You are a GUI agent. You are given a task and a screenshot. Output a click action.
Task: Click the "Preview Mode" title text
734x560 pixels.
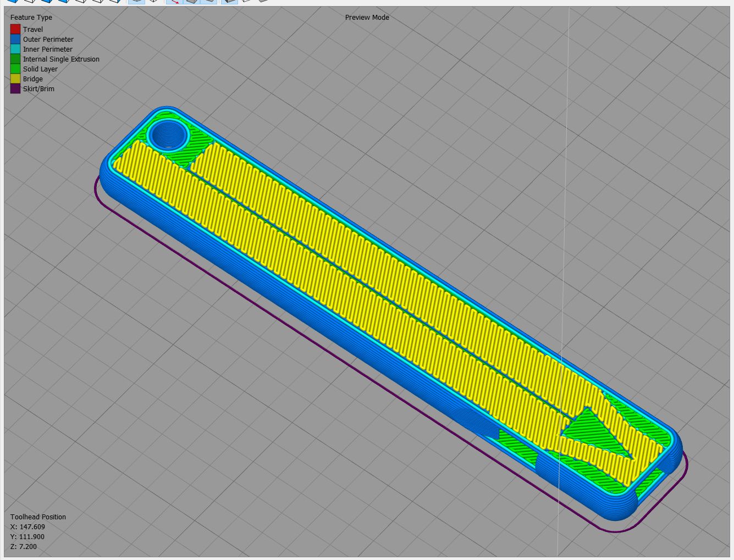click(367, 18)
